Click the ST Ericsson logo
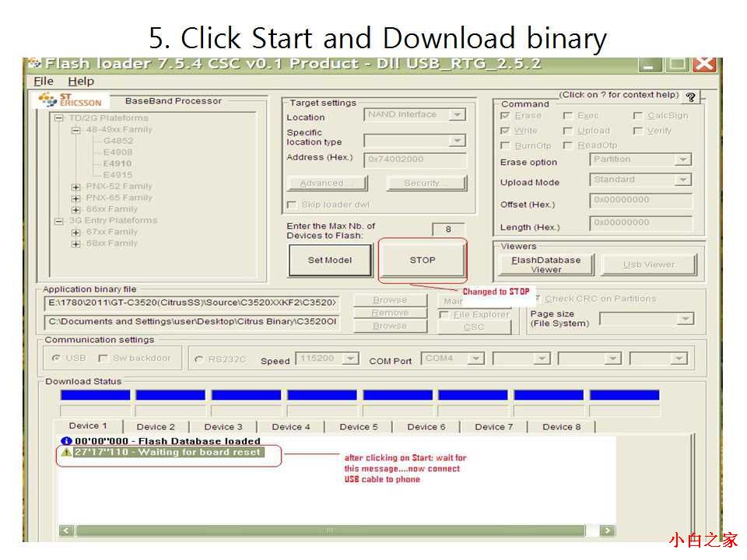This screenshot has height=560, width=747. point(71,100)
